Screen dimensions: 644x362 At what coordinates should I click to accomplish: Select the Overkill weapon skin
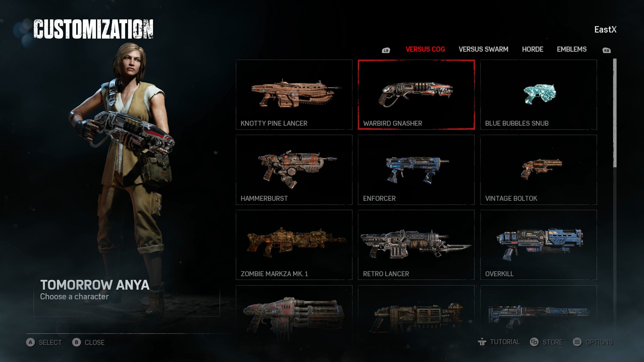pyautogui.click(x=539, y=245)
